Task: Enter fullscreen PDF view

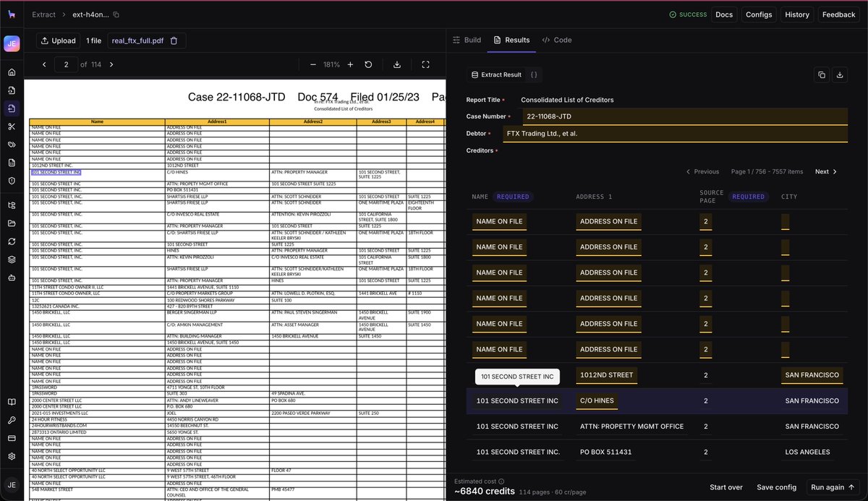Action: (x=426, y=64)
